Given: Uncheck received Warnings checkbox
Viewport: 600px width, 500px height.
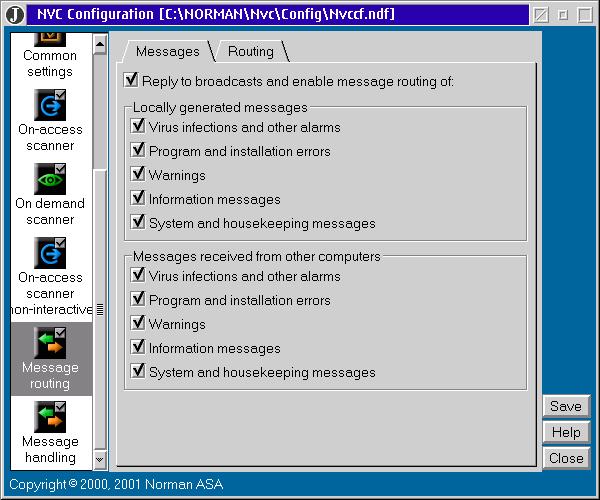Looking at the screenshot, I should (x=138, y=323).
